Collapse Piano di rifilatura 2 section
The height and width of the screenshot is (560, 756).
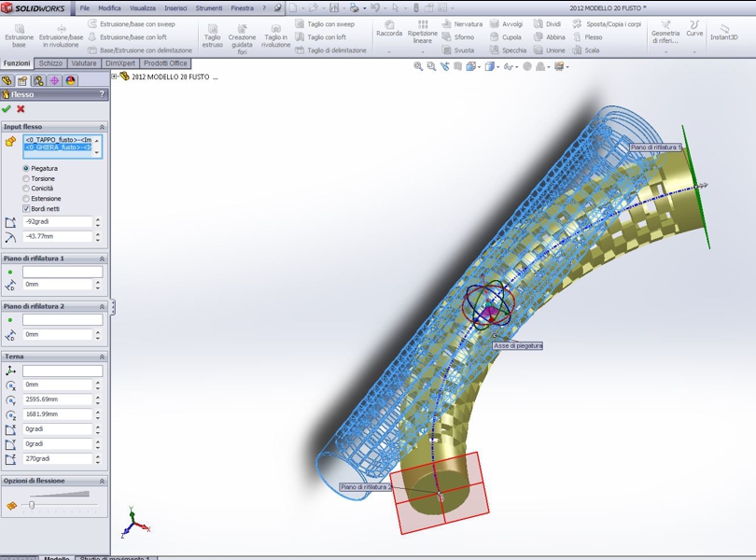coord(103,306)
